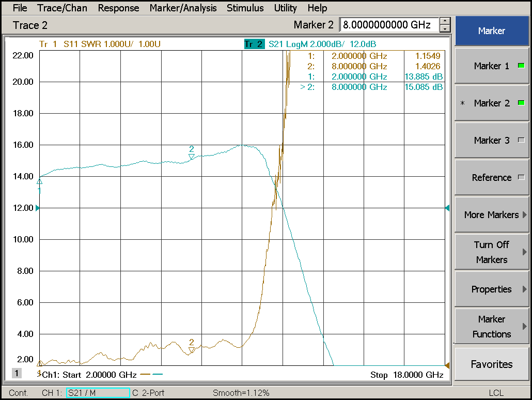Click the blue Marker softkey header
The image size is (532, 400).
pyautogui.click(x=491, y=31)
